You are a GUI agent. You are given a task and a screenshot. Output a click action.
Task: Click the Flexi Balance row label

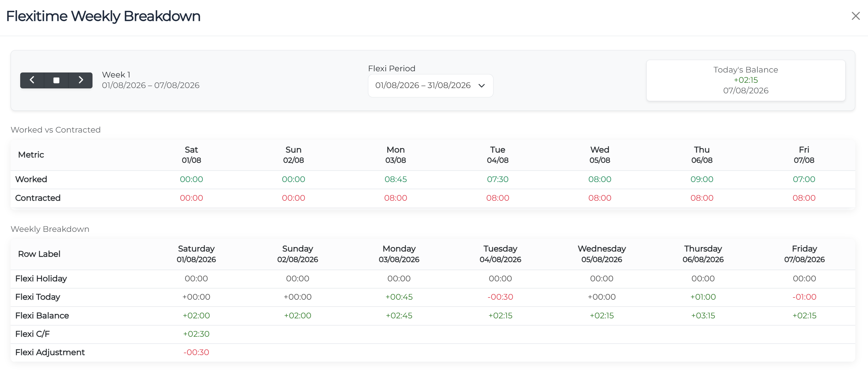pyautogui.click(x=42, y=316)
